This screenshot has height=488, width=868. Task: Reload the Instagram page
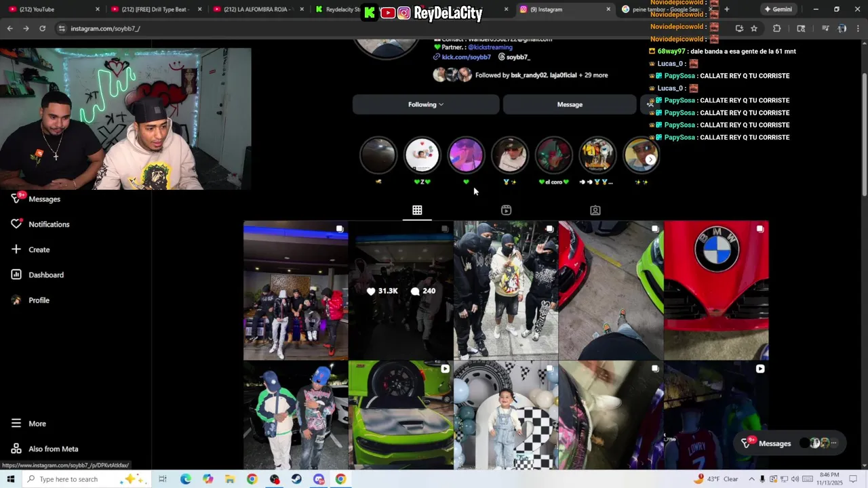42,28
